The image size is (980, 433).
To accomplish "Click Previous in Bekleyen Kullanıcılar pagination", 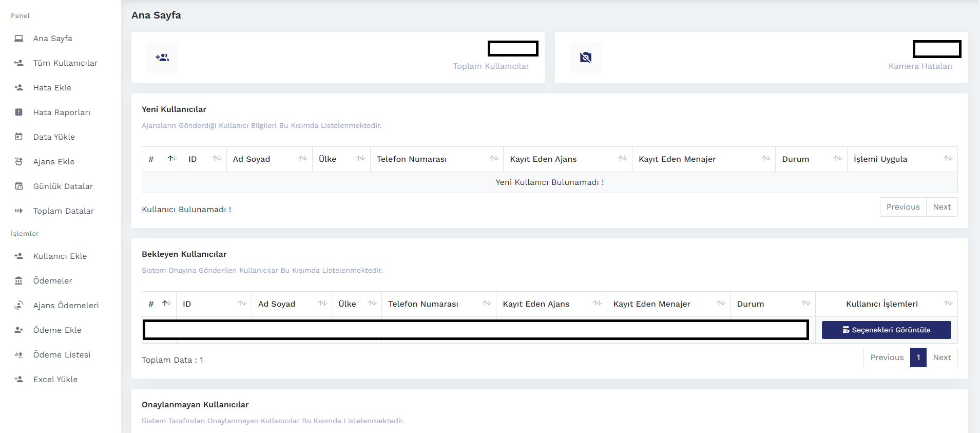I will (x=887, y=357).
